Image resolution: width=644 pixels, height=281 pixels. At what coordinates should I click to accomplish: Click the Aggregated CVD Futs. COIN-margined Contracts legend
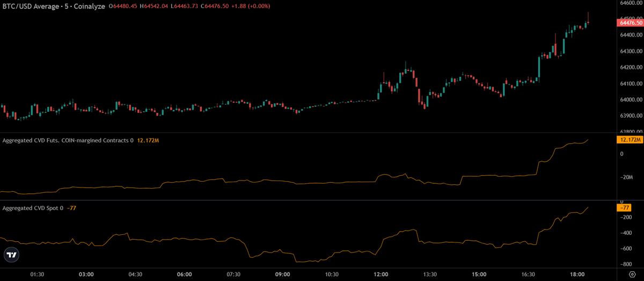pos(66,140)
